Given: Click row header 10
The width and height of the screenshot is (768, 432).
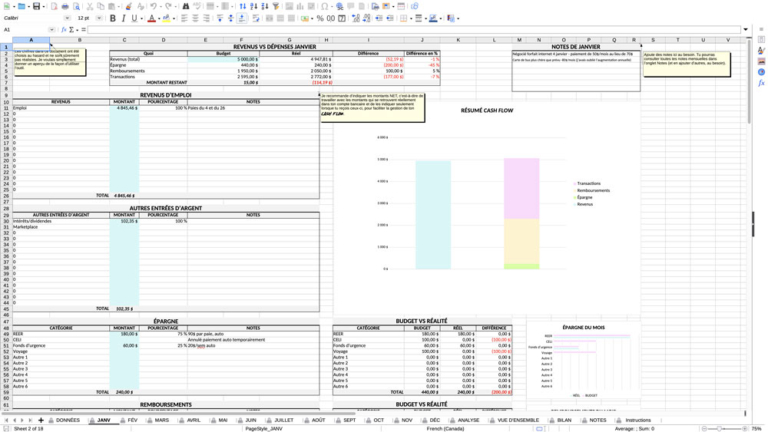Looking at the screenshot, I should (x=6, y=102).
